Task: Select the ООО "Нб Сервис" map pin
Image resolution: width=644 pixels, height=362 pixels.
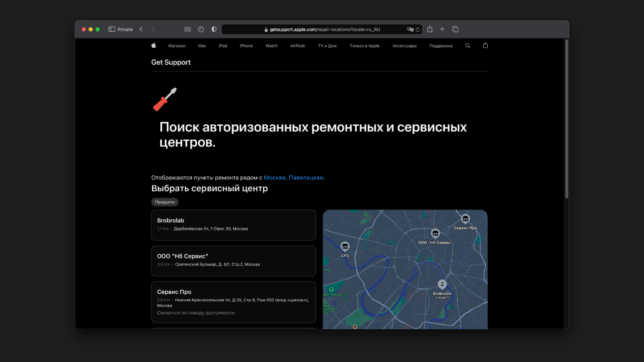Action: tap(435, 234)
